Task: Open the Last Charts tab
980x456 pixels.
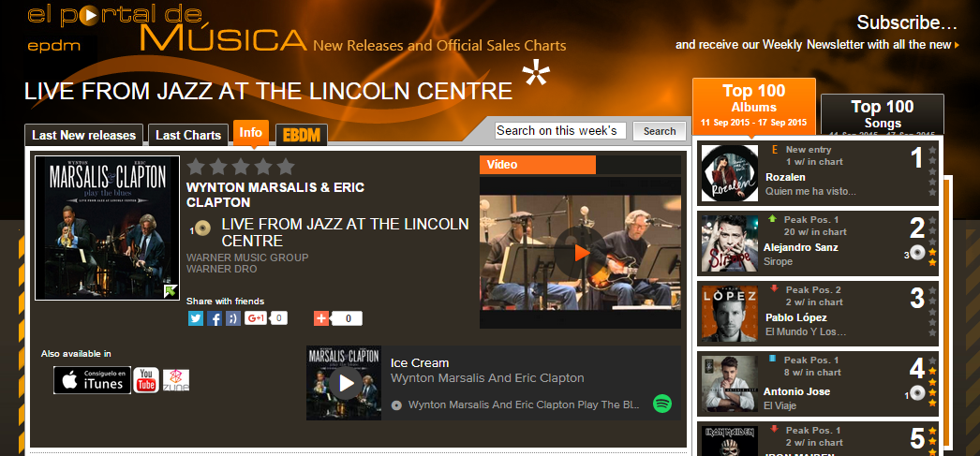Action: click(188, 135)
